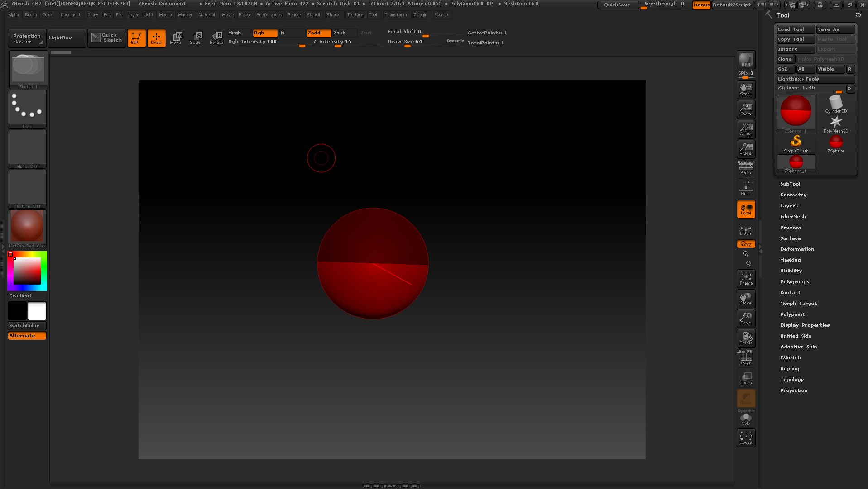Image resolution: width=868 pixels, height=490 pixels.
Task: Toggle Draw mode
Action: coord(156,38)
